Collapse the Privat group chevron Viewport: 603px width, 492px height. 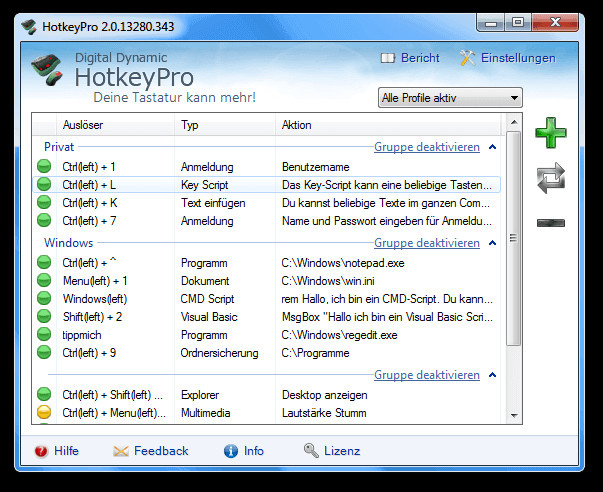coord(492,147)
